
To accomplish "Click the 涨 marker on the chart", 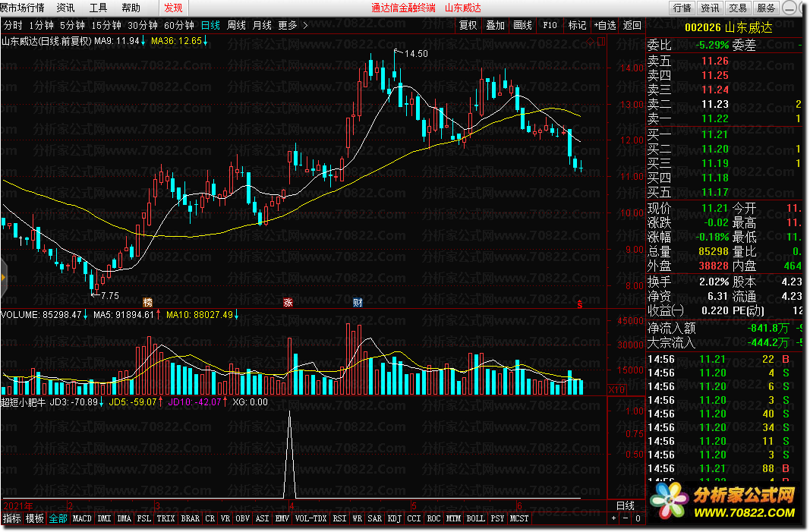I will pyautogui.click(x=288, y=302).
